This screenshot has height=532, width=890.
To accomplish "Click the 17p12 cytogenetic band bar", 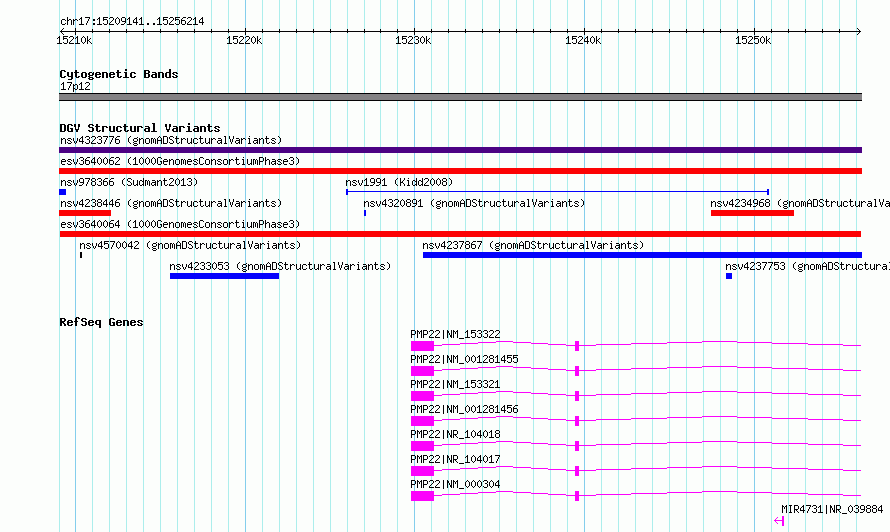I will pos(460,97).
